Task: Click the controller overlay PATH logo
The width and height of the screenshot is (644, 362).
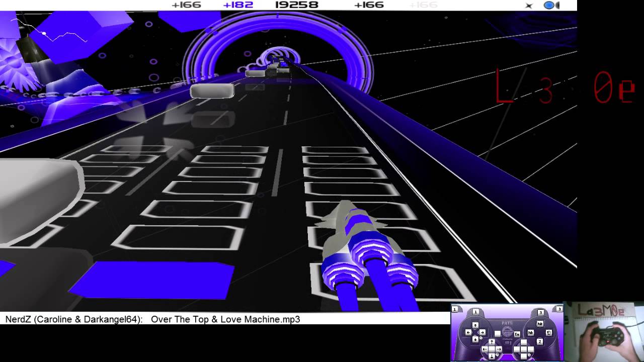Action: click(x=507, y=323)
